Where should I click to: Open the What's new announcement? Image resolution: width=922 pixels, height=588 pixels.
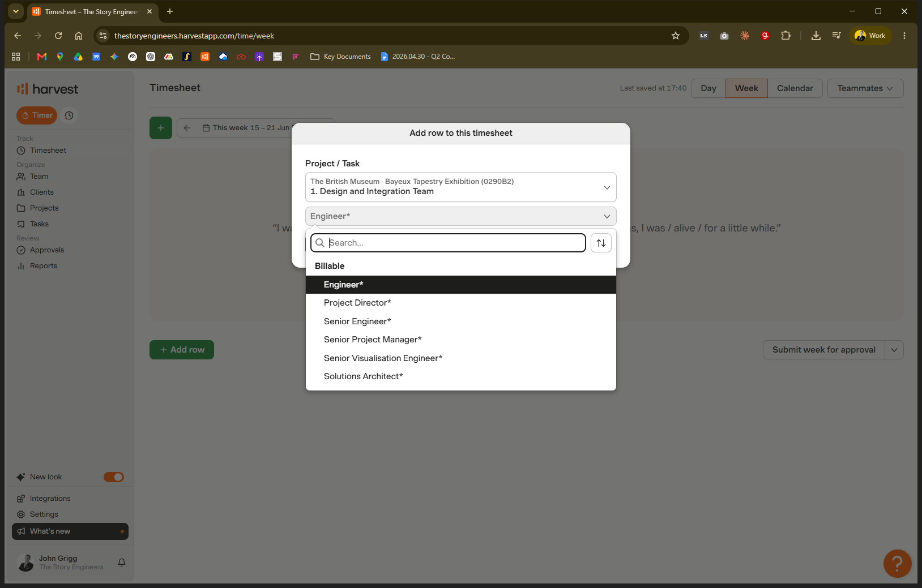[x=70, y=531]
